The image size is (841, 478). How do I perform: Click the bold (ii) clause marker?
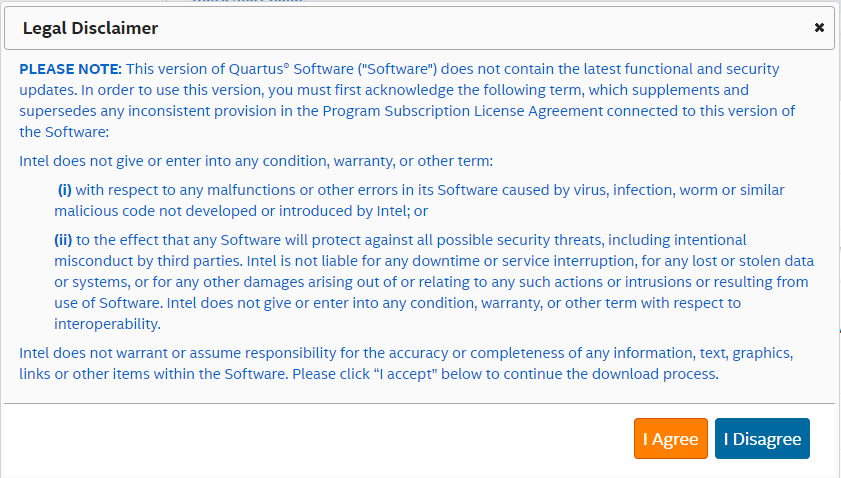(x=66, y=240)
